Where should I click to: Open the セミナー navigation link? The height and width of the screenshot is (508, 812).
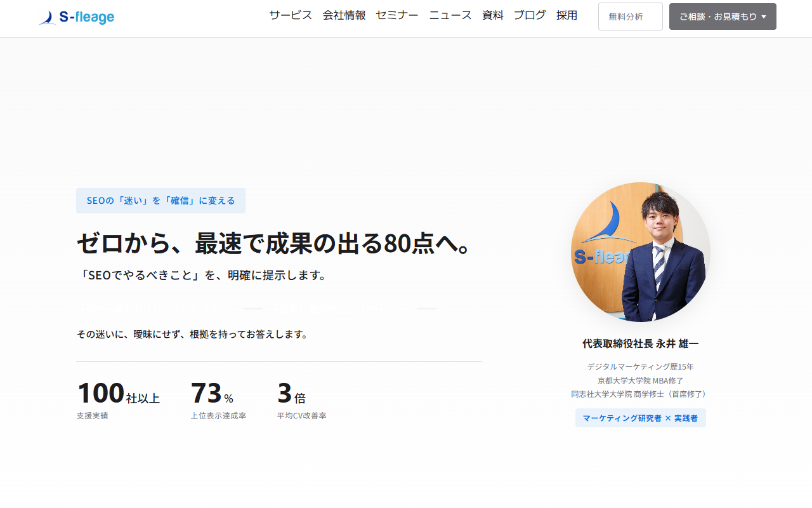397,16
